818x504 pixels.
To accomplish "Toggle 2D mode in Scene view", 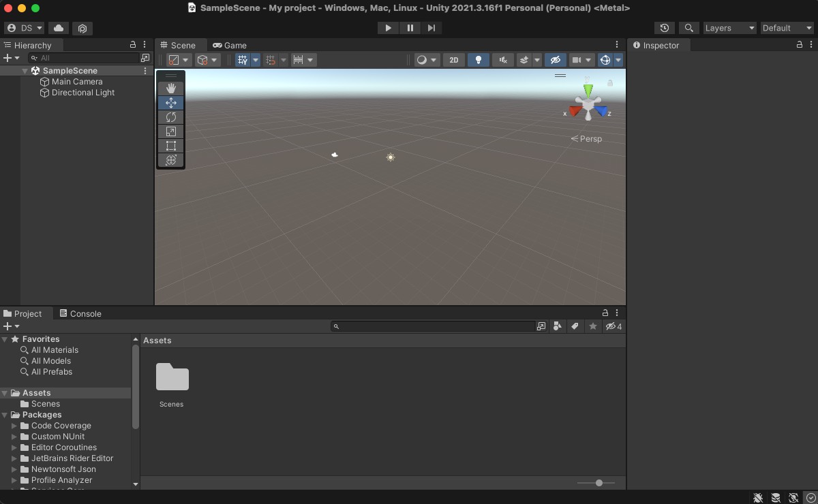I will click(453, 60).
